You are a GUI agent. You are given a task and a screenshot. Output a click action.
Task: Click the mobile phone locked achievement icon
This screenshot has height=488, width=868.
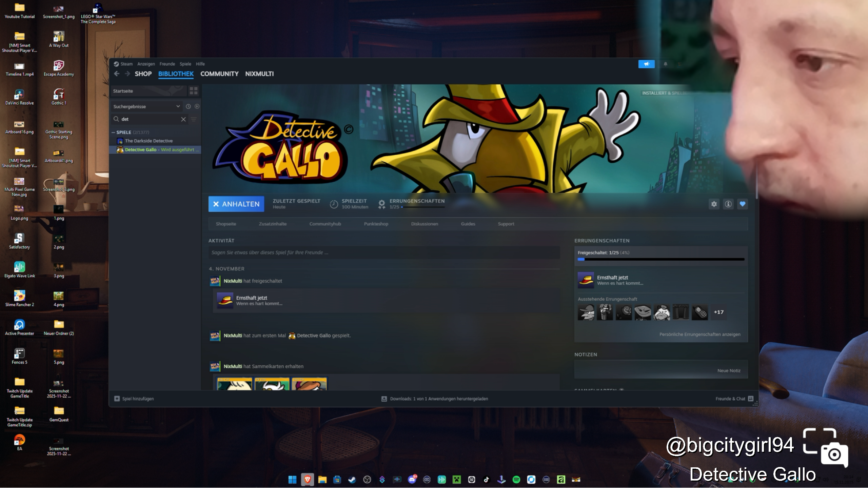(699, 312)
